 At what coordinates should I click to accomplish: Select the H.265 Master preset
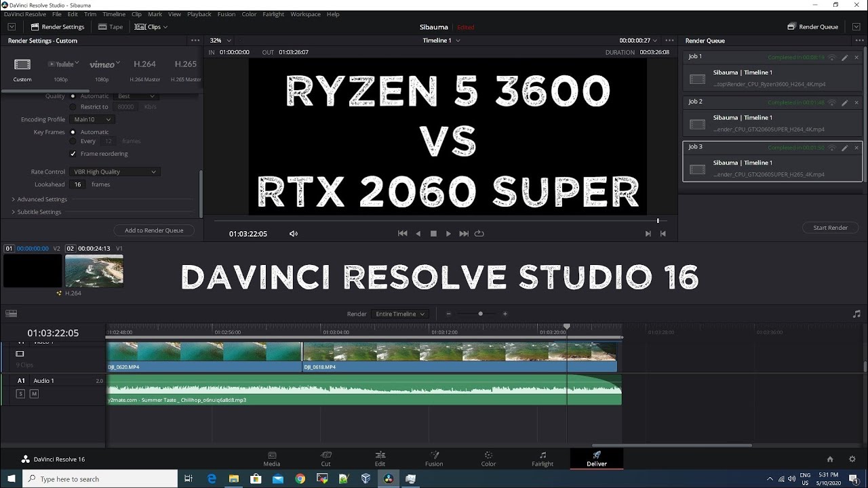pyautogui.click(x=185, y=70)
